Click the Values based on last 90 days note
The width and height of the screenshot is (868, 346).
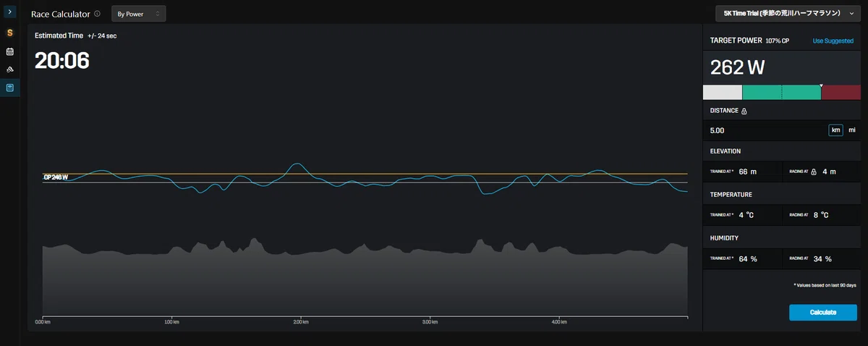[825, 286]
